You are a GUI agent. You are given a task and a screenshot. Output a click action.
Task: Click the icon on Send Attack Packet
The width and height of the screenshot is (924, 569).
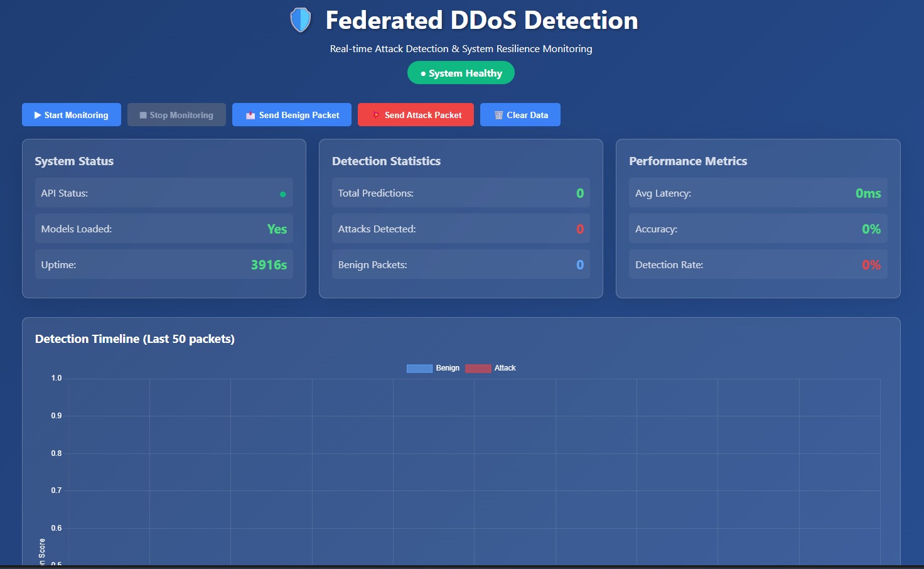click(x=375, y=115)
